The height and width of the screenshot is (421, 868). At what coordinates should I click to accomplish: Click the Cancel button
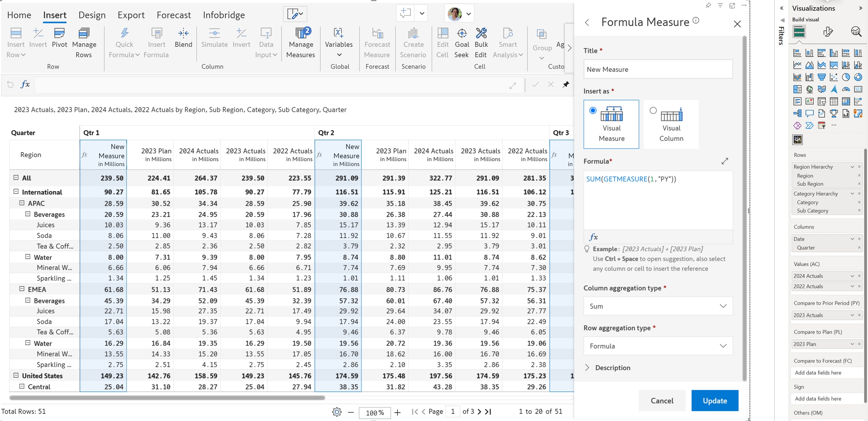[662, 401]
